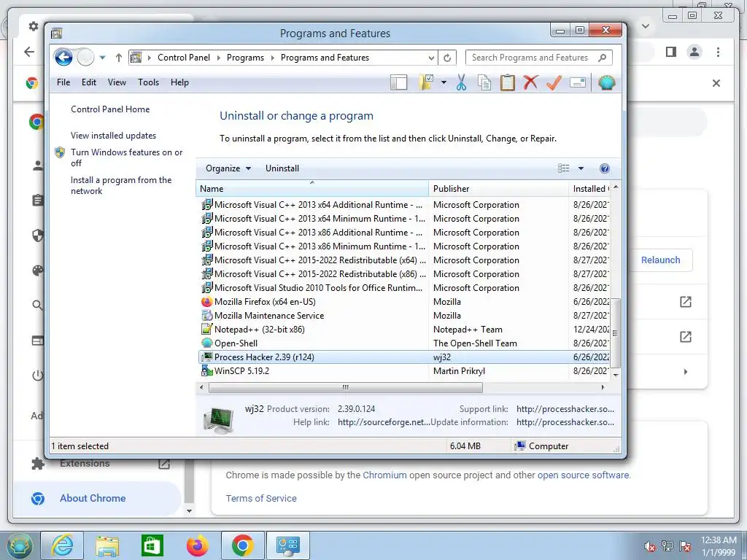
Task: Open the Organize dropdown
Action: coord(228,168)
